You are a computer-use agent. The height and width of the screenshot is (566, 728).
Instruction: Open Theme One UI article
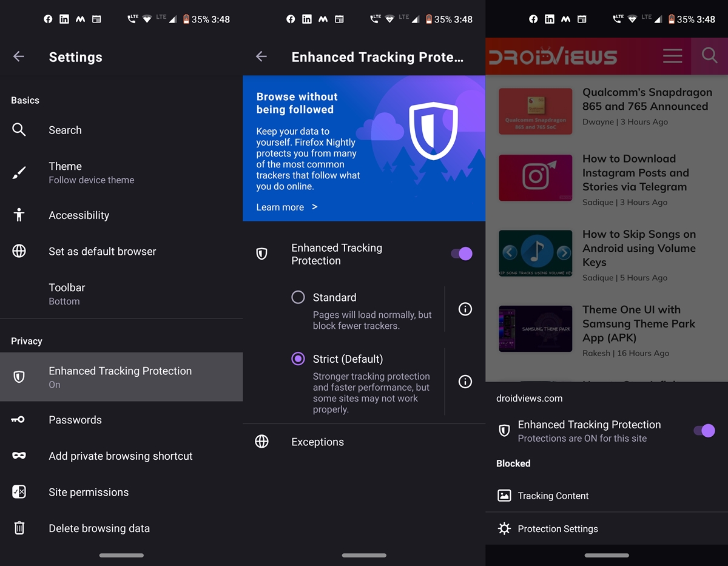[x=639, y=323]
